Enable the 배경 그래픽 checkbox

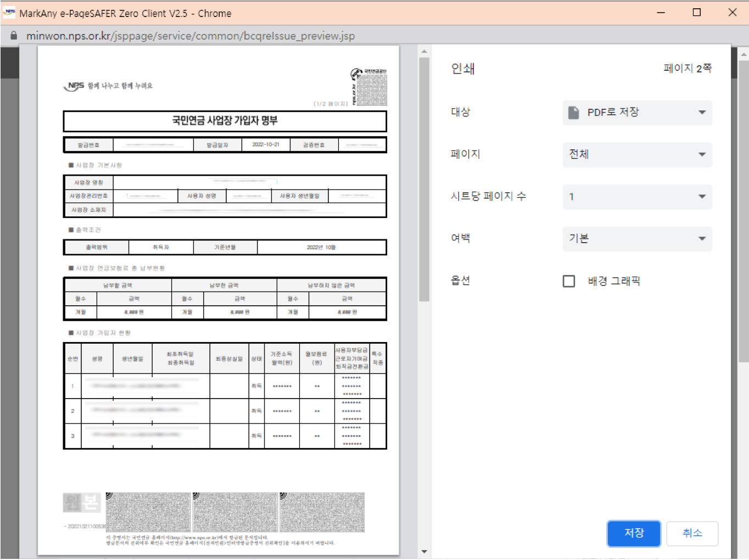569,281
